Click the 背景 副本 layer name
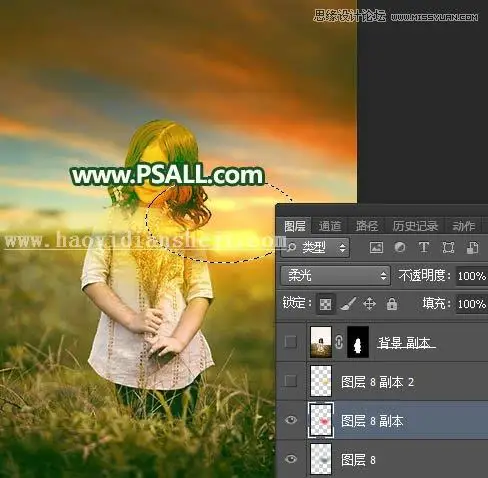This screenshot has width=488, height=478. point(405,343)
